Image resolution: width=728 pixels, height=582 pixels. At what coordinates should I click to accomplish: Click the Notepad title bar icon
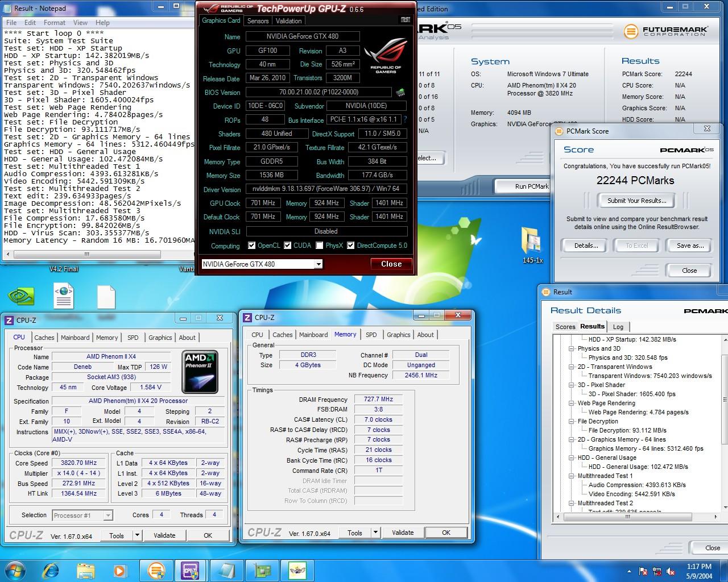(7, 8)
